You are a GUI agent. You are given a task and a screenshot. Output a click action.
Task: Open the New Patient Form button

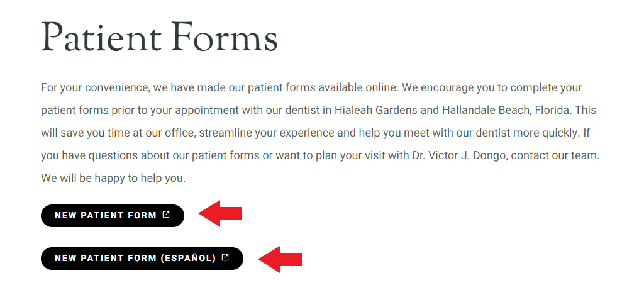click(113, 215)
